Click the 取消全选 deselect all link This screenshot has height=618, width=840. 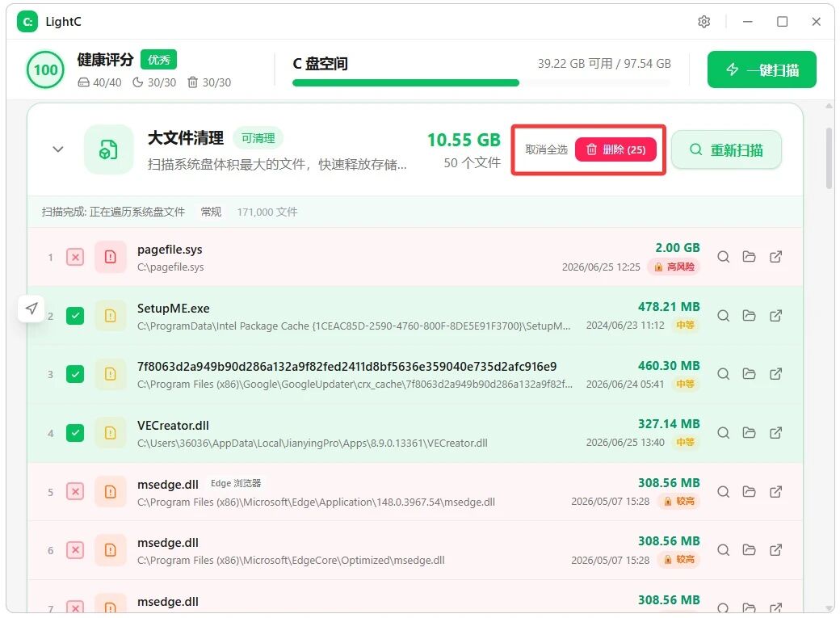[546, 149]
